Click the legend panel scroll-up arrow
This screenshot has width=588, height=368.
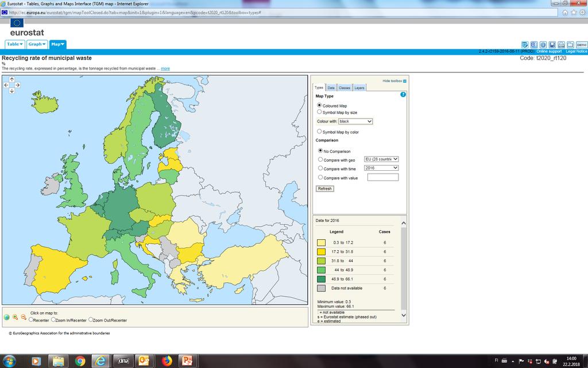(x=404, y=223)
